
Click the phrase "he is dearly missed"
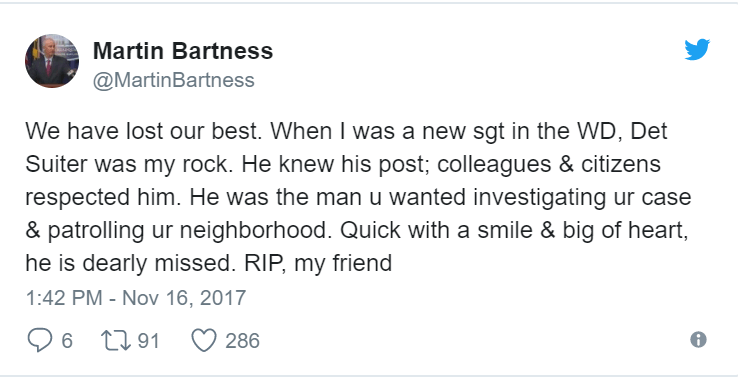(x=130, y=263)
